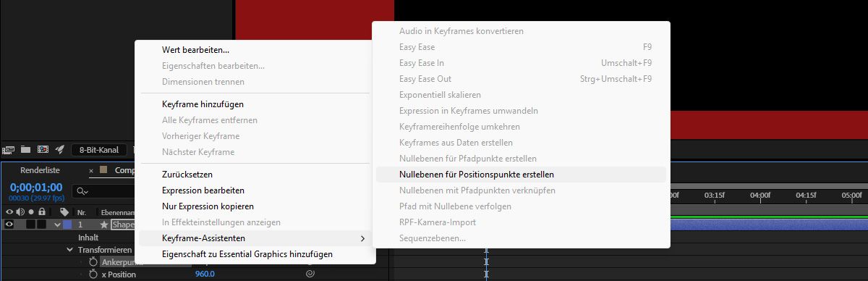
Task: Click the label tag column header icon
Action: pyautogui.click(x=64, y=212)
